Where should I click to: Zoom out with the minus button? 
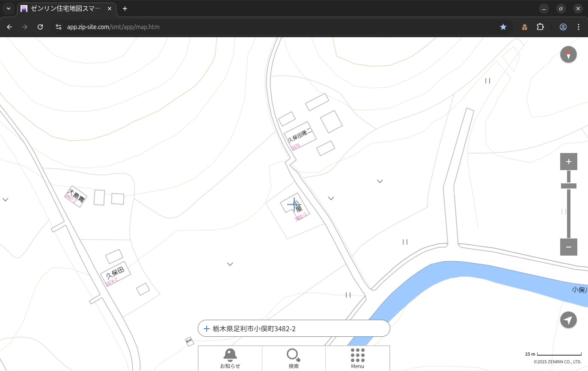[x=568, y=247]
